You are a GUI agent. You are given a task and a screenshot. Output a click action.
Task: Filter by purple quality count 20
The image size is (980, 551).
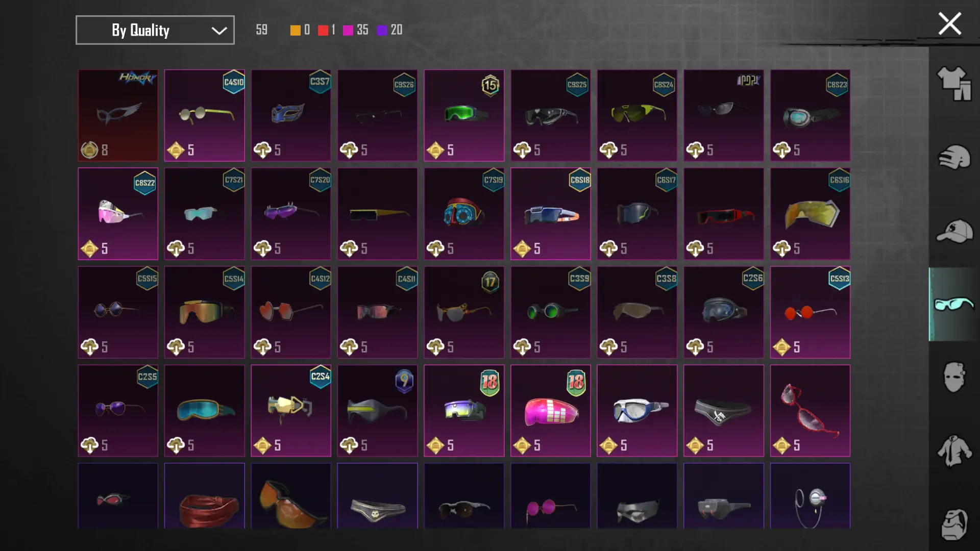click(x=390, y=30)
